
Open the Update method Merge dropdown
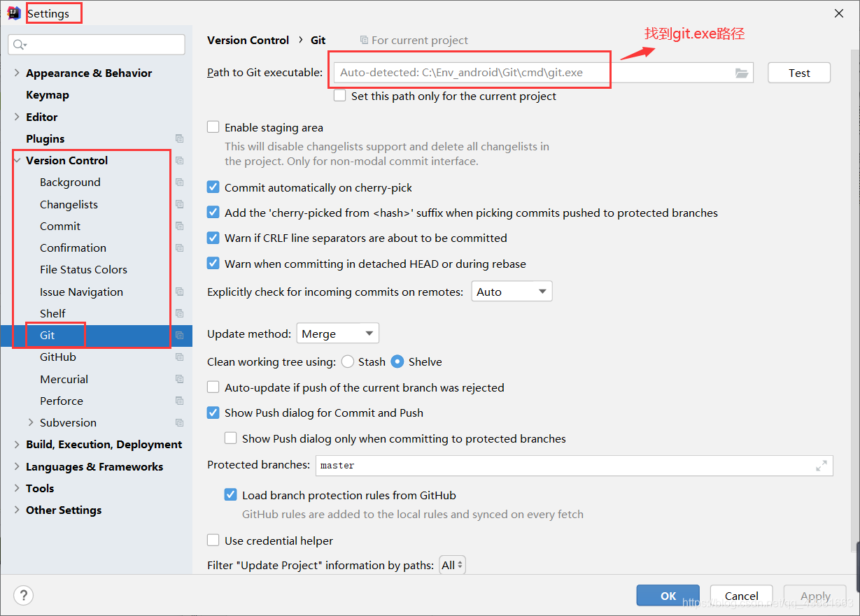tap(338, 334)
